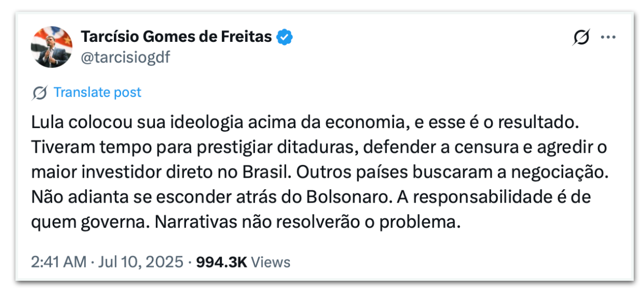Click the Tarcísio Gomes de Freitas name
Image resolution: width=644 pixels, height=293 pixels.
[x=176, y=37]
